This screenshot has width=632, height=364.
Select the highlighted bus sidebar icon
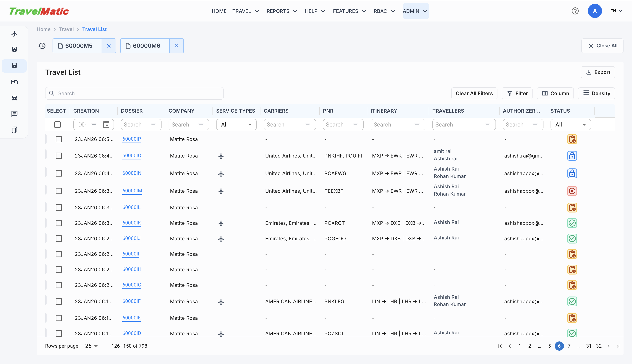click(14, 66)
